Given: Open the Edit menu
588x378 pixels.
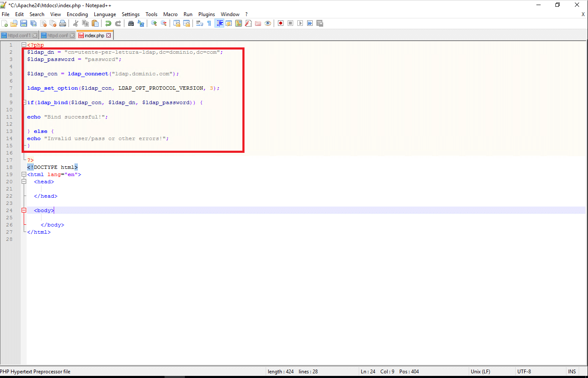Looking at the screenshot, I should click(x=19, y=14).
